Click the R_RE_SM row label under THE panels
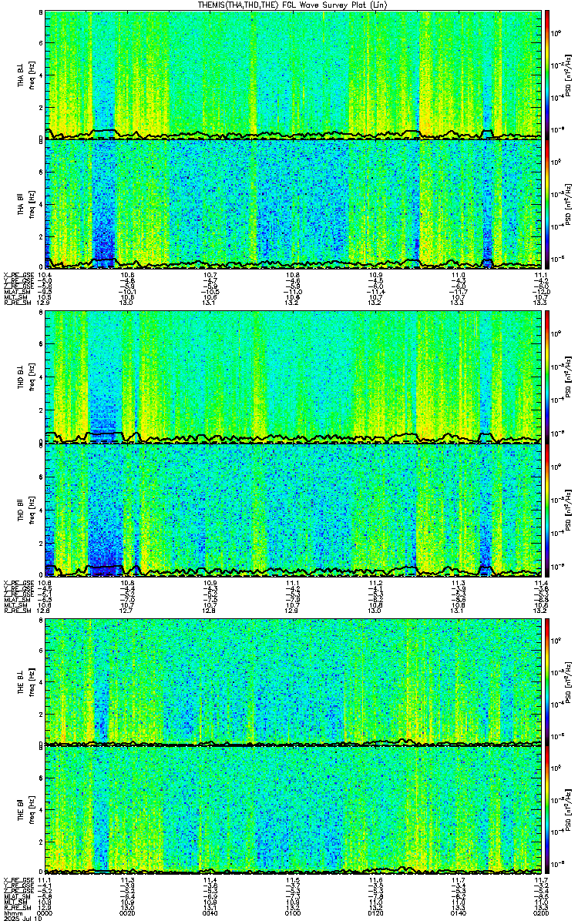578x924 pixels. [x=16, y=909]
